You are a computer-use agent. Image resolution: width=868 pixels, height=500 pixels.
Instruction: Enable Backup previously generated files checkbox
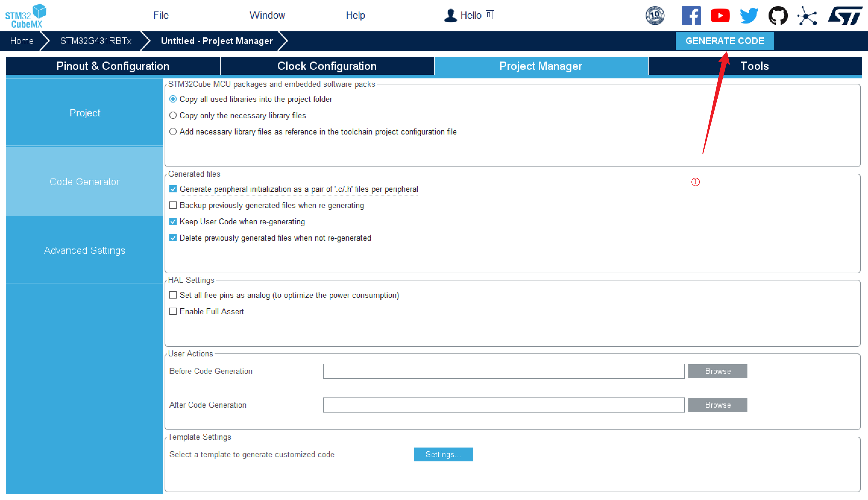pos(173,205)
